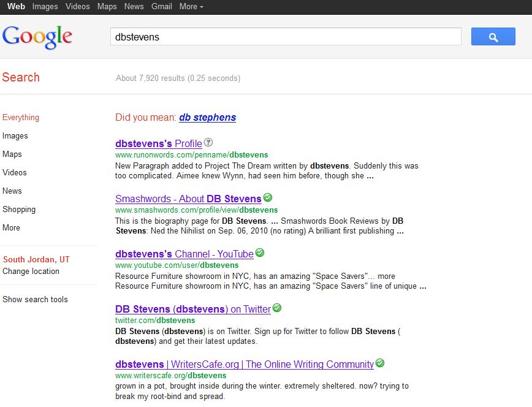Click the red Search heading

21,77
